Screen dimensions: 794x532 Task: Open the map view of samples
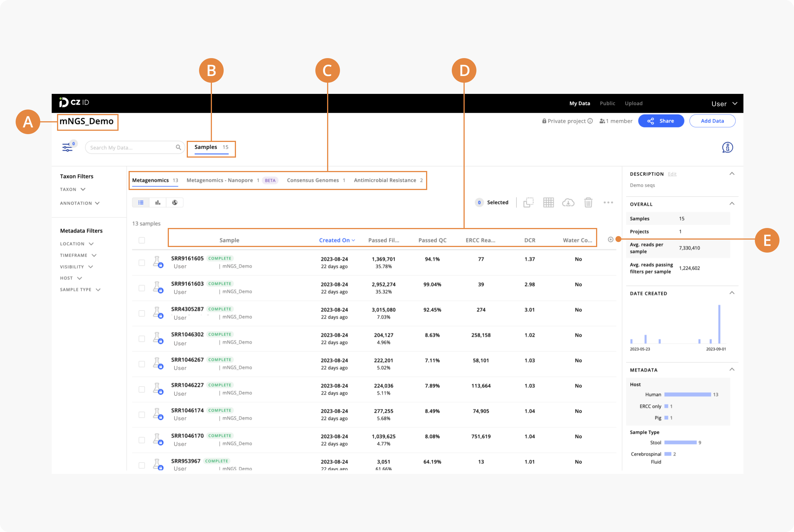tap(175, 202)
